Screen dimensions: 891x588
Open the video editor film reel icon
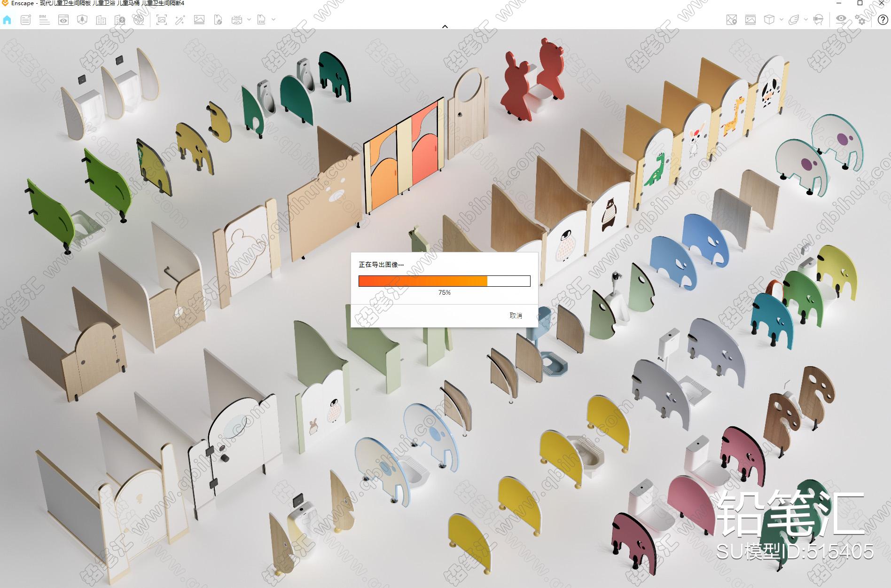[139, 20]
